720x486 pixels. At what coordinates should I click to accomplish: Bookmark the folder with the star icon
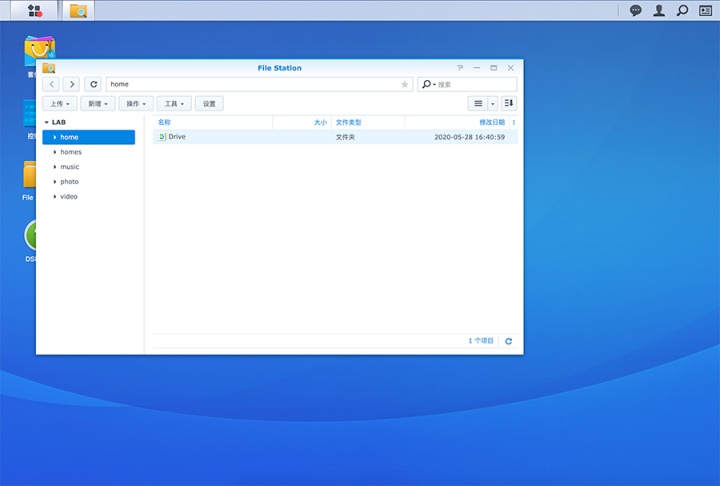[x=405, y=85]
